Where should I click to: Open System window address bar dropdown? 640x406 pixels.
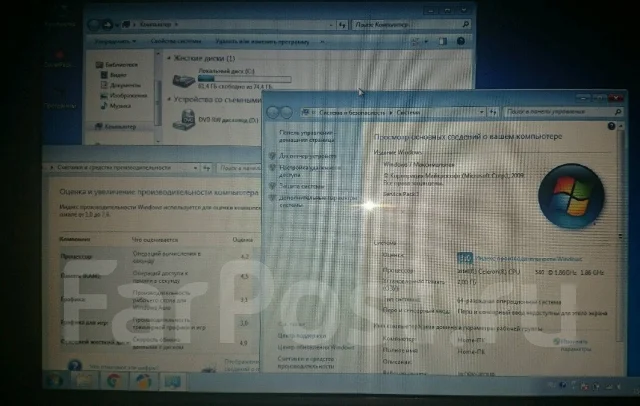pyautogui.click(x=482, y=112)
